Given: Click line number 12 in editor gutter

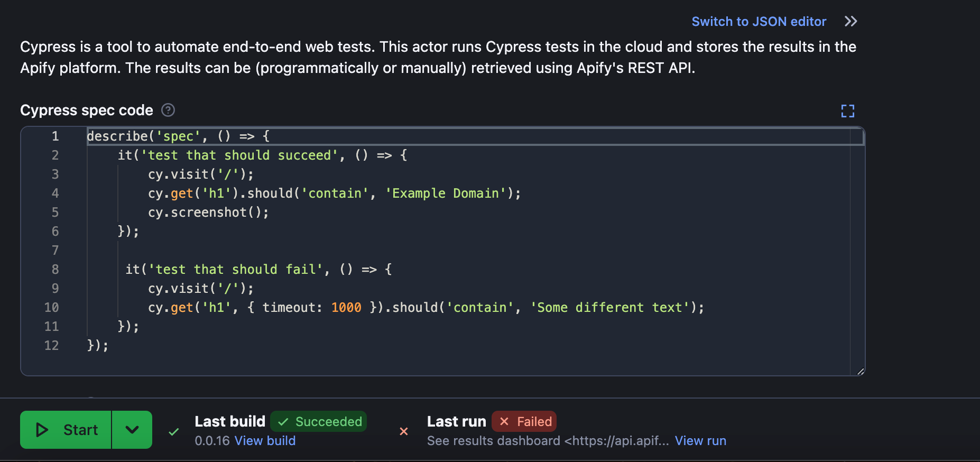Looking at the screenshot, I should coord(51,346).
